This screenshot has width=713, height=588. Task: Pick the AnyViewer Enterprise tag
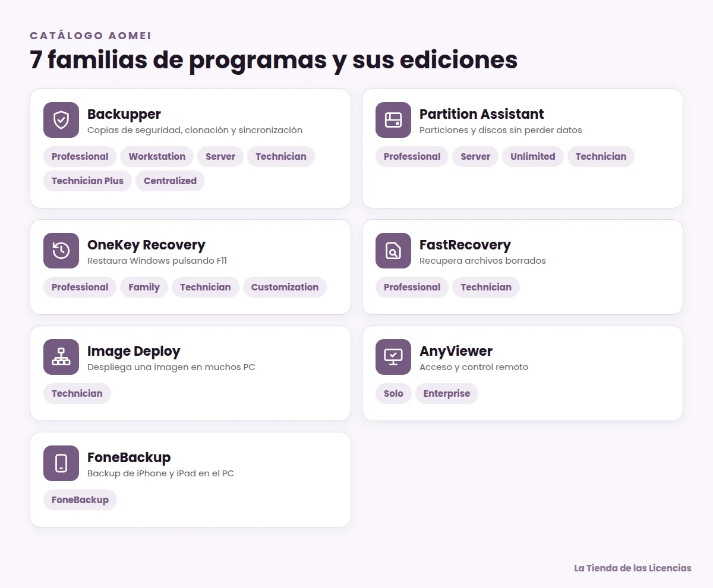click(447, 394)
